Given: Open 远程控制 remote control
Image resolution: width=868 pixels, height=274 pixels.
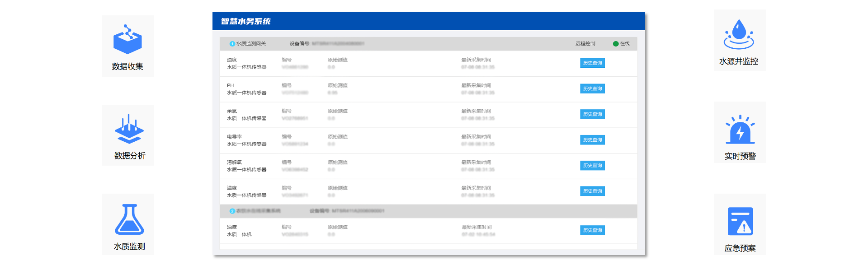Looking at the screenshot, I should (x=585, y=44).
